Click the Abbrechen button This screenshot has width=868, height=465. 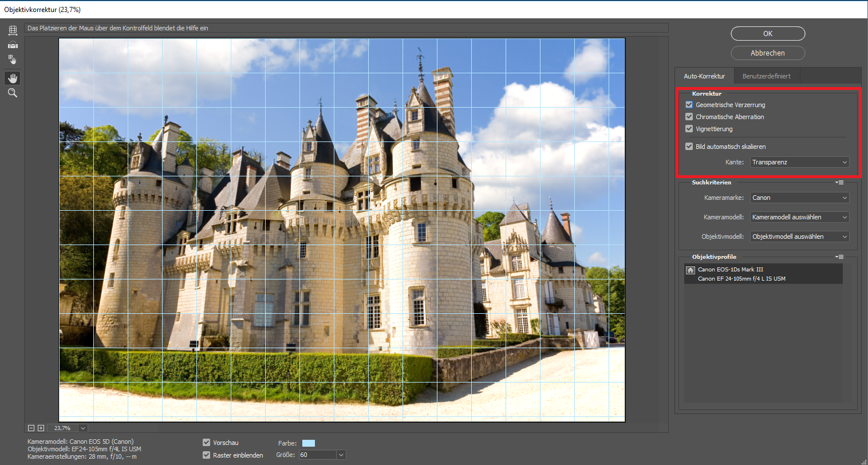click(768, 53)
